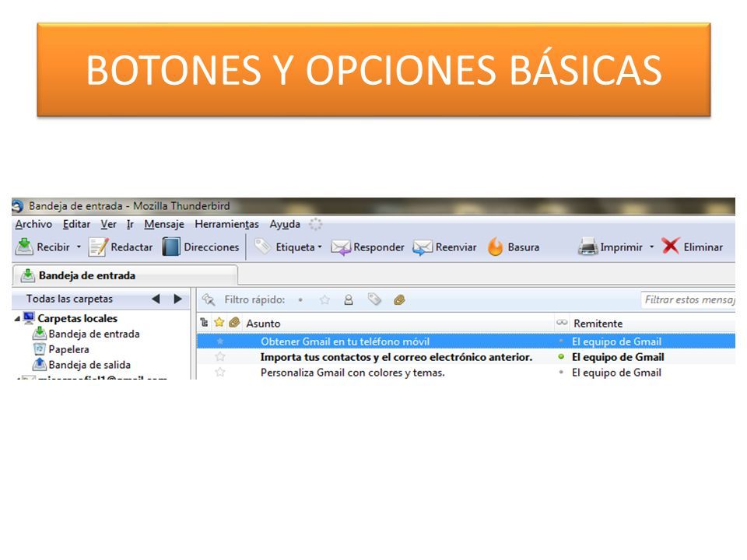Filter messages with attachments in quick filter
Viewport: 747px width, 560px height.
[399, 299]
